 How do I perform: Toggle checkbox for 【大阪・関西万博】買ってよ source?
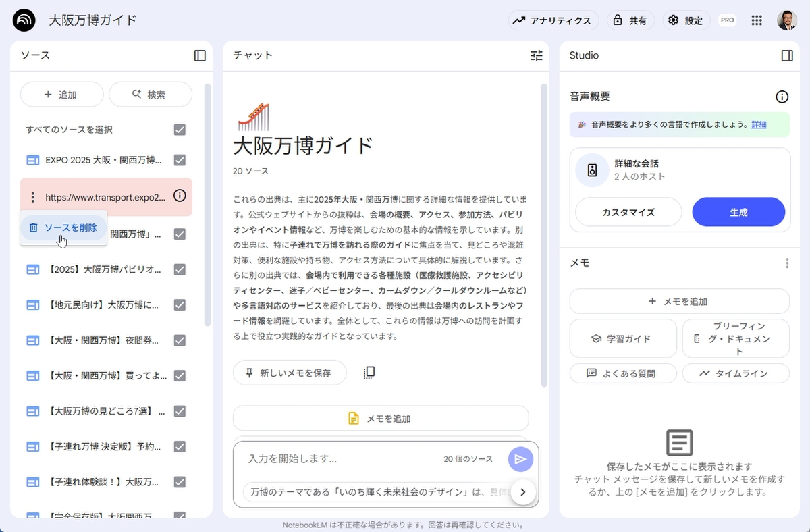click(x=180, y=375)
